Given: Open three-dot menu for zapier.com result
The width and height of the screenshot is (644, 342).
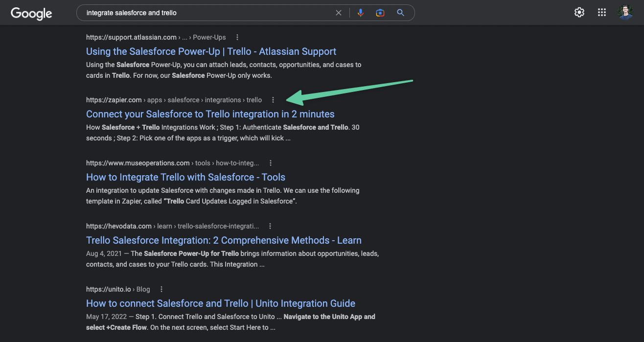Looking at the screenshot, I should coord(273,100).
